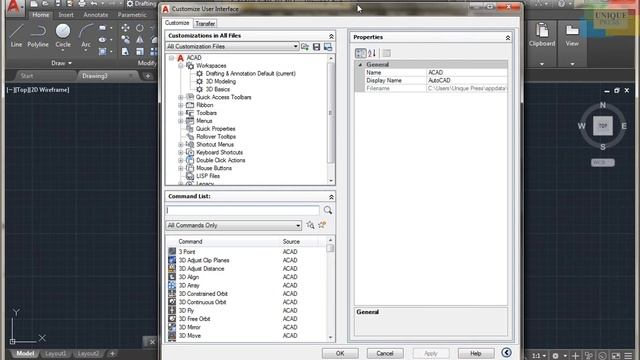Select the Polyline tool in the ribbon

click(x=38, y=36)
